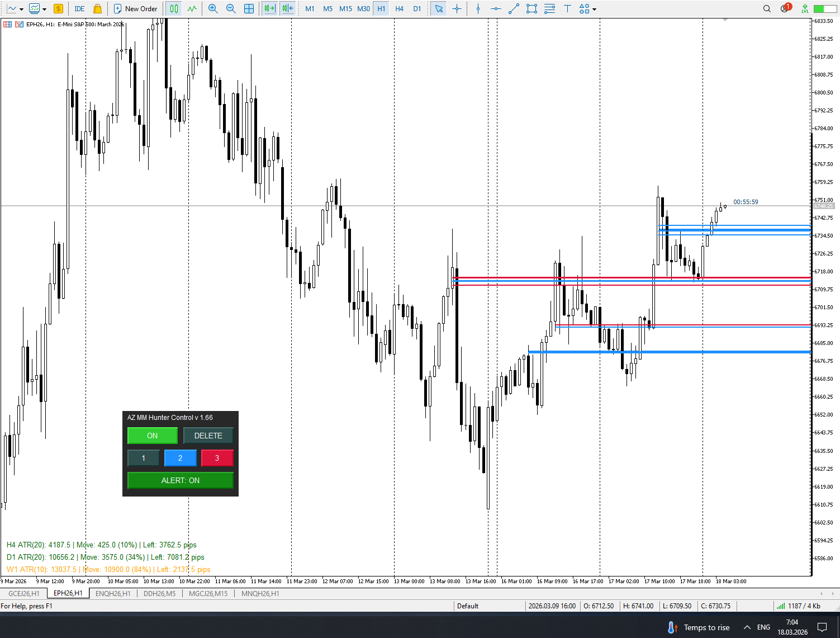Viewport: 840px width, 638px height.
Task: Open the search magnifier in the top right
Action: [767, 9]
